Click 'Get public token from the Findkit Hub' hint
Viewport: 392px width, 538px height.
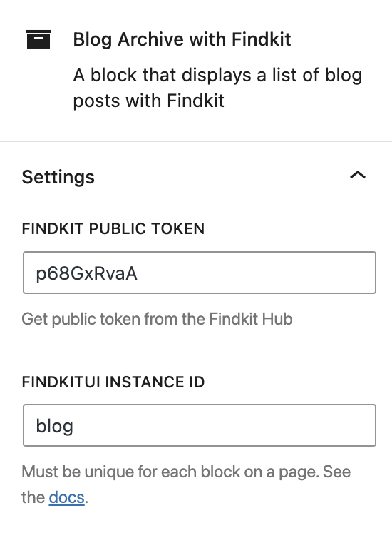click(157, 319)
